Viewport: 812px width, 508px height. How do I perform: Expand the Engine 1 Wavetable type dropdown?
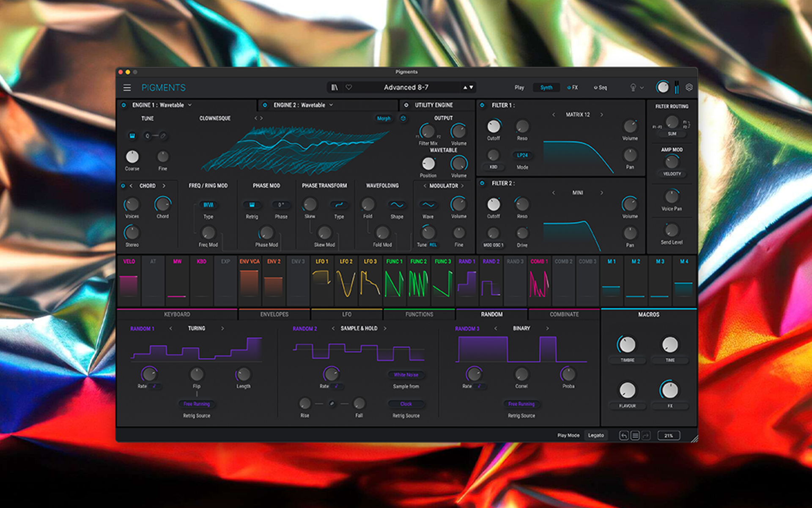point(190,105)
